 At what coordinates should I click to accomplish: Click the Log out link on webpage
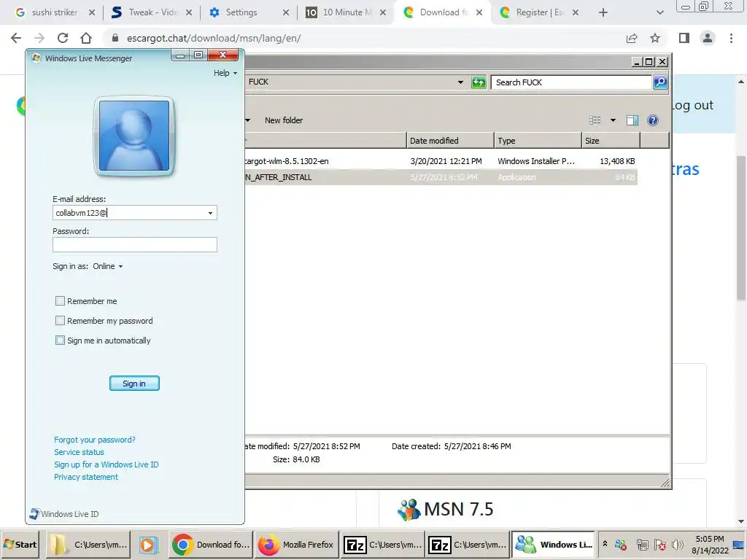click(x=693, y=105)
